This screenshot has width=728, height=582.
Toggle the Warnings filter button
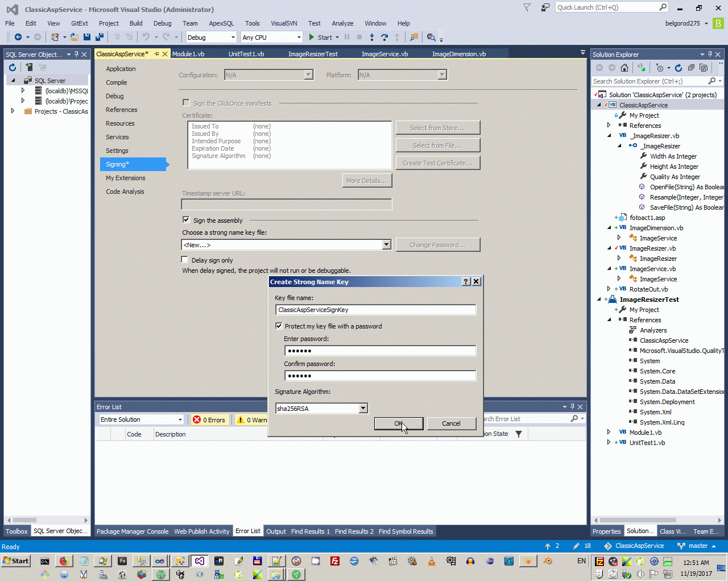click(x=251, y=419)
